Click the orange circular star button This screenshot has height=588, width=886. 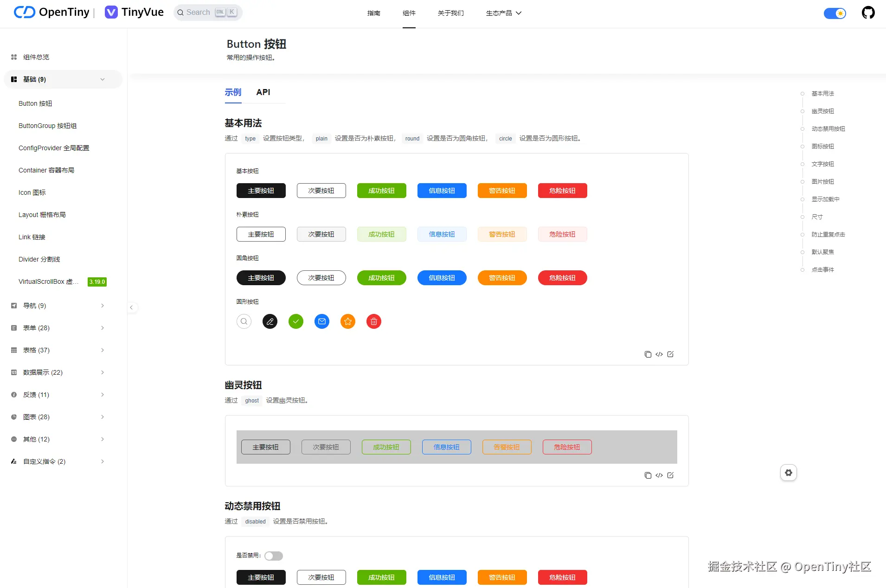tap(348, 321)
